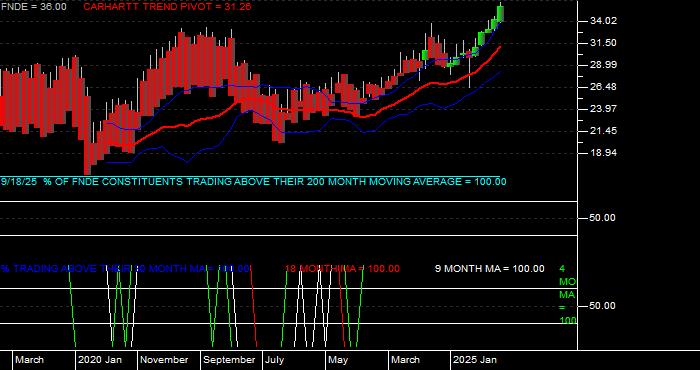The image size is (700, 370).
Task: Click the 50.00 value in the bottom indicator panel
Action: coord(604,306)
